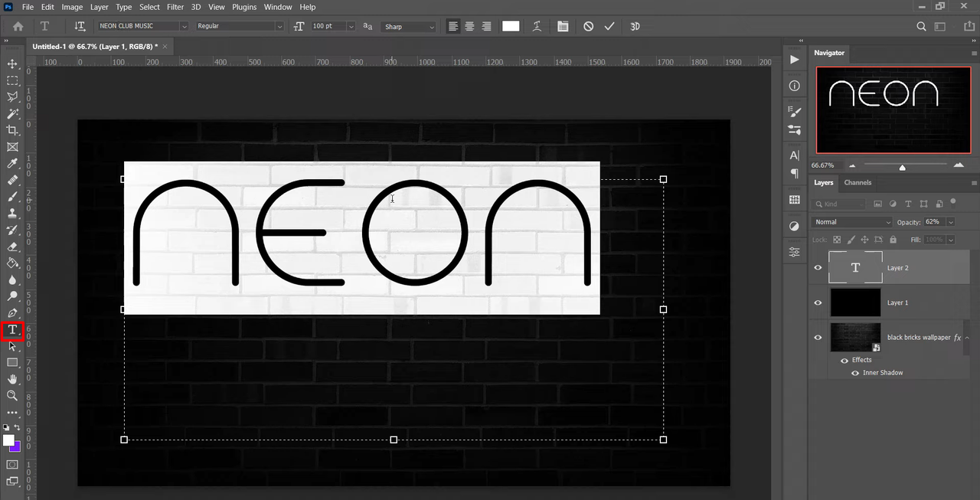Open the Normal blend mode dropdown
The height and width of the screenshot is (500, 980).
click(x=851, y=222)
